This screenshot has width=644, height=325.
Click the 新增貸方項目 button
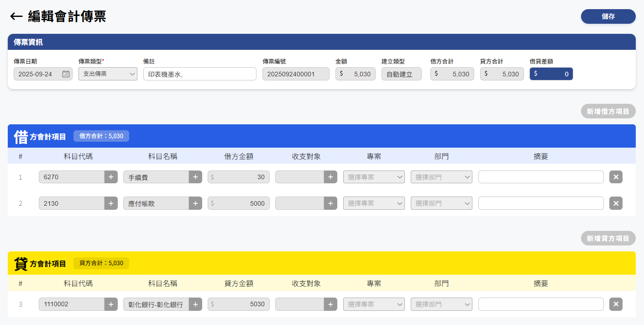pos(608,238)
